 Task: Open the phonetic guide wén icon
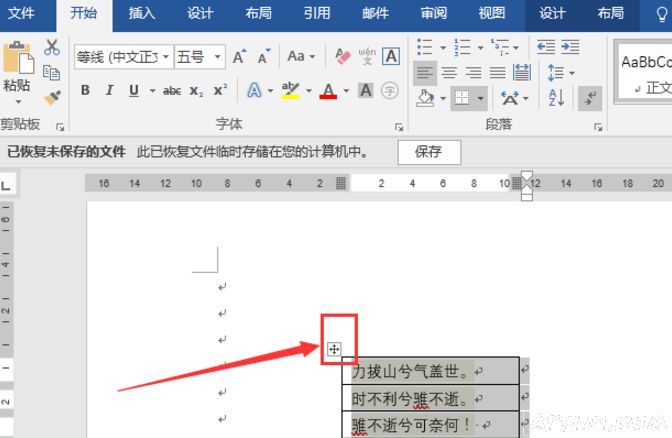[x=367, y=56]
